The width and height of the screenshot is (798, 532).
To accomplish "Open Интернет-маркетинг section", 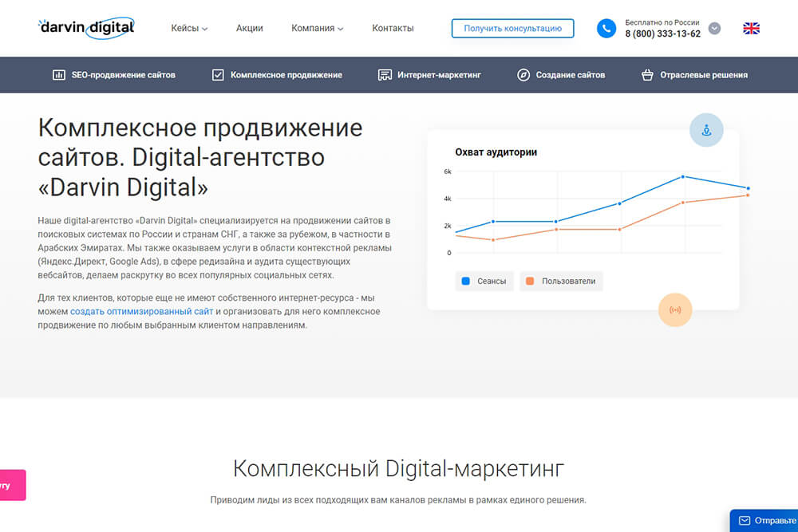I will tap(429, 75).
